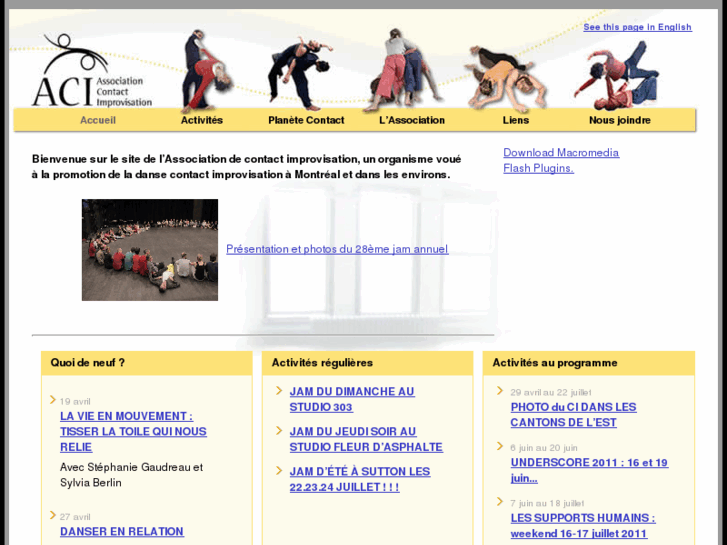The height and width of the screenshot is (545, 727).
Task: Open the Accueil menu item
Action: pyautogui.click(x=98, y=120)
